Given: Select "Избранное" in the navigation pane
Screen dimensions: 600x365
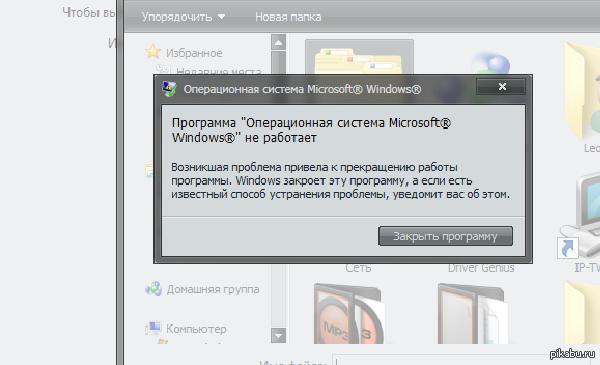Looking at the screenshot, I should pyautogui.click(x=194, y=53).
